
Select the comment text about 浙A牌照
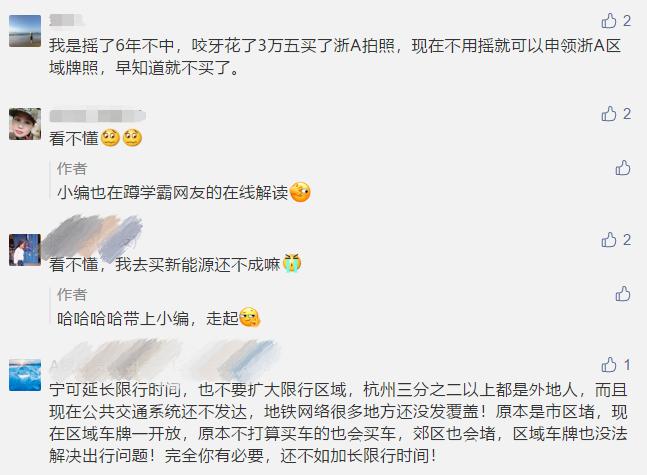pos(335,57)
